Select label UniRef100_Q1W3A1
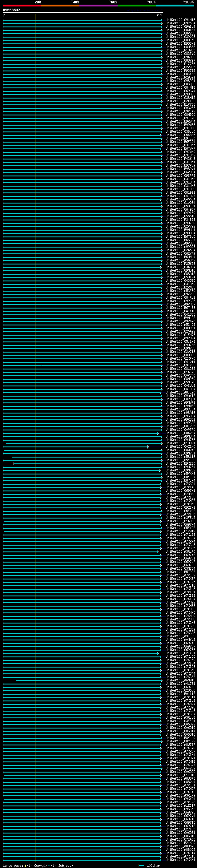Viewport: 197px width, 868px height. 180,443
